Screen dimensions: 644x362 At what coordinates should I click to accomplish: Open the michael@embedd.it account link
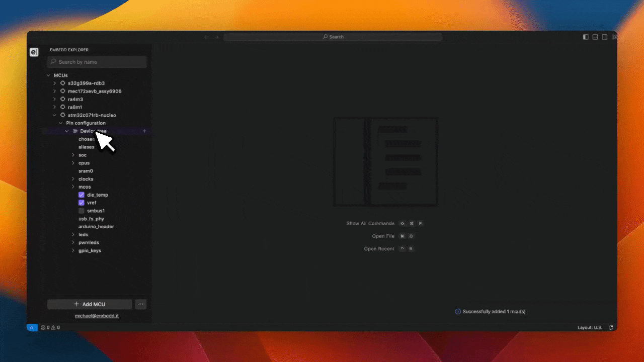point(97,316)
